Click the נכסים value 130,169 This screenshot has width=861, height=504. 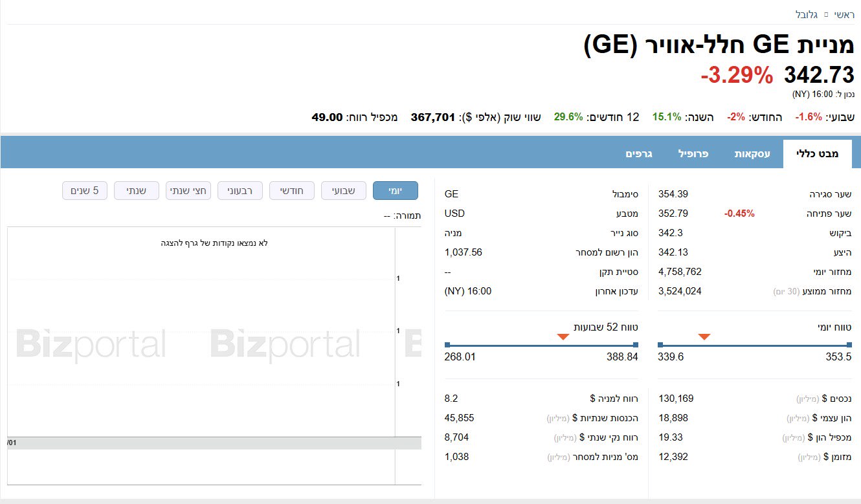pyautogui.click(x=676, y=399)
